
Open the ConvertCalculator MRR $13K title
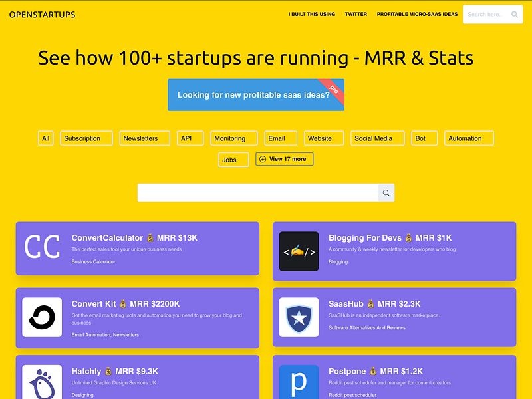pyautogui.click(x=134, y=238)
